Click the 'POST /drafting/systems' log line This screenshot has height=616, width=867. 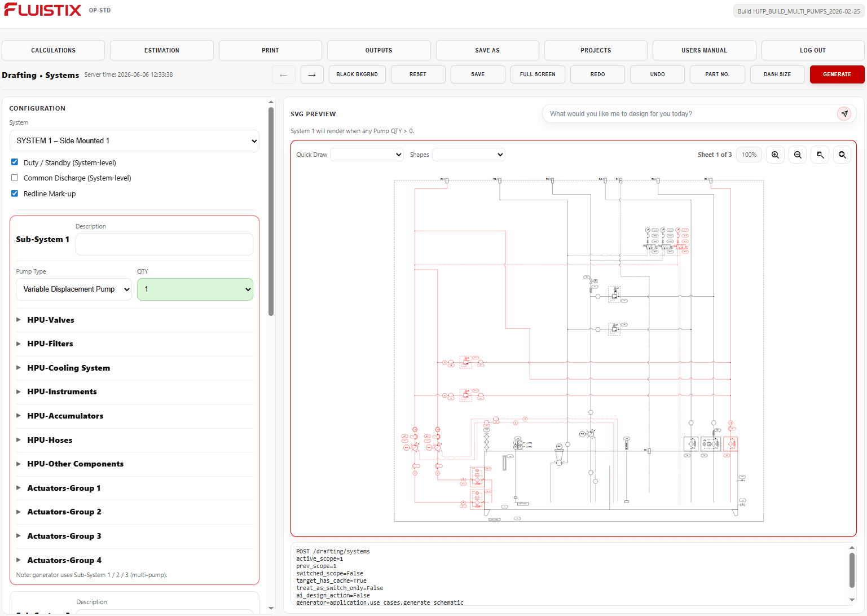pos(333,551)
